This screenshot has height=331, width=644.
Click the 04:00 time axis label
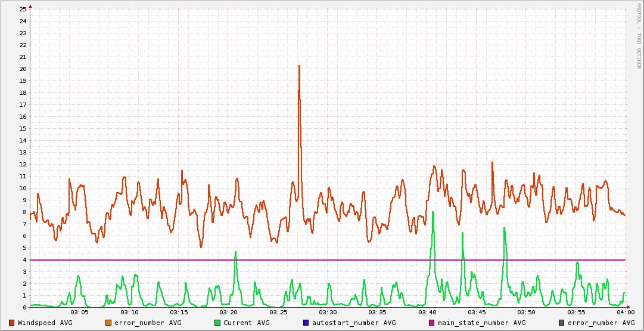click(x=625, y=313)
